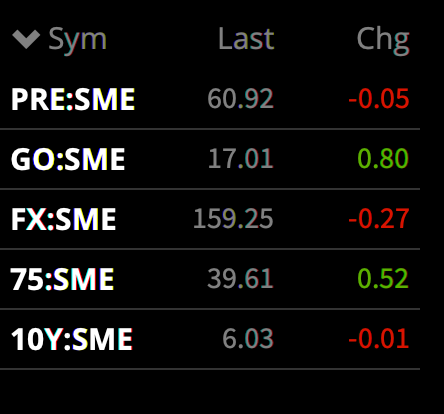
Task: Click empty area below 10Y:SME row
Action: coord(210,392)
